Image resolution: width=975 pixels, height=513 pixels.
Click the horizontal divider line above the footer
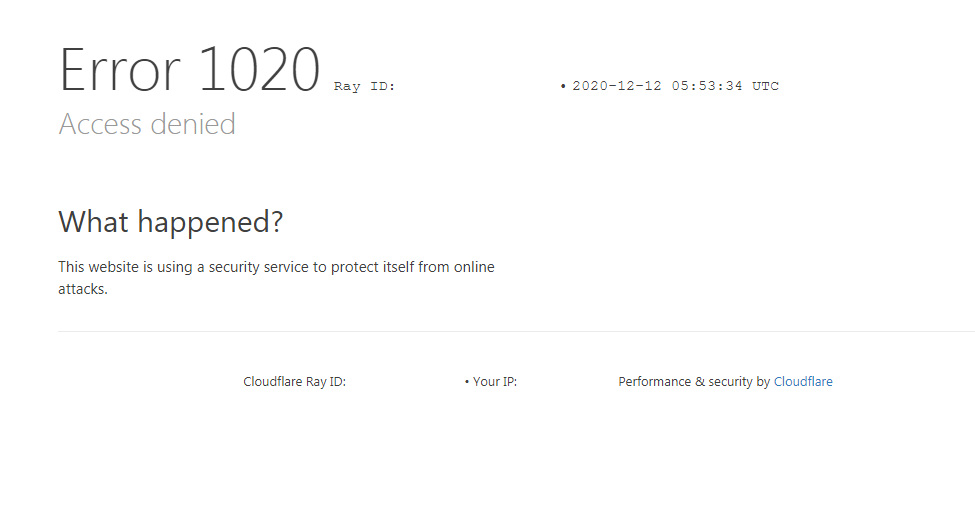[516, 331]
